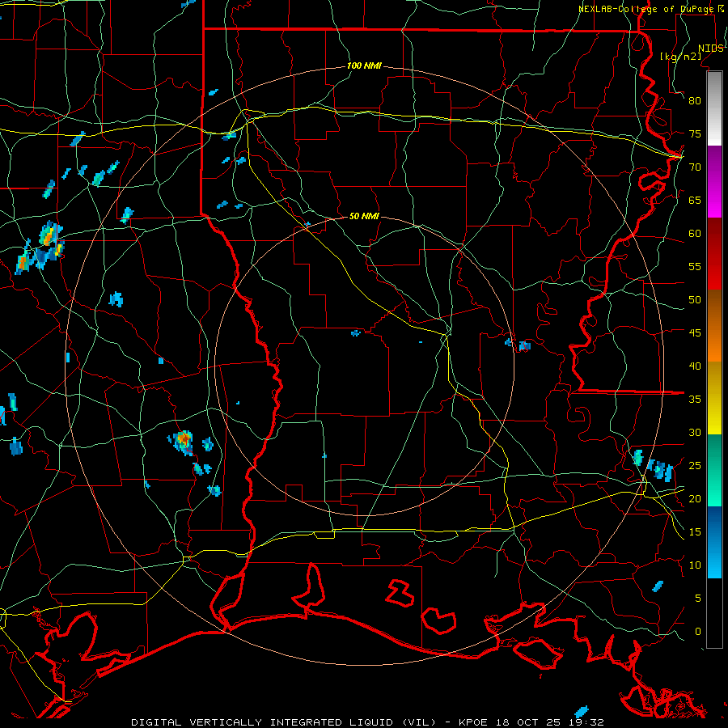Select the "60" value on the VIL scale
Screen dimensions: 728x728
[x=695, y=234]
